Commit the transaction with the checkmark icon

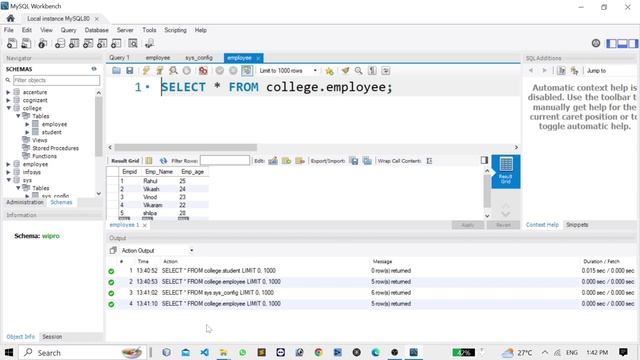(x=220, y=71)
